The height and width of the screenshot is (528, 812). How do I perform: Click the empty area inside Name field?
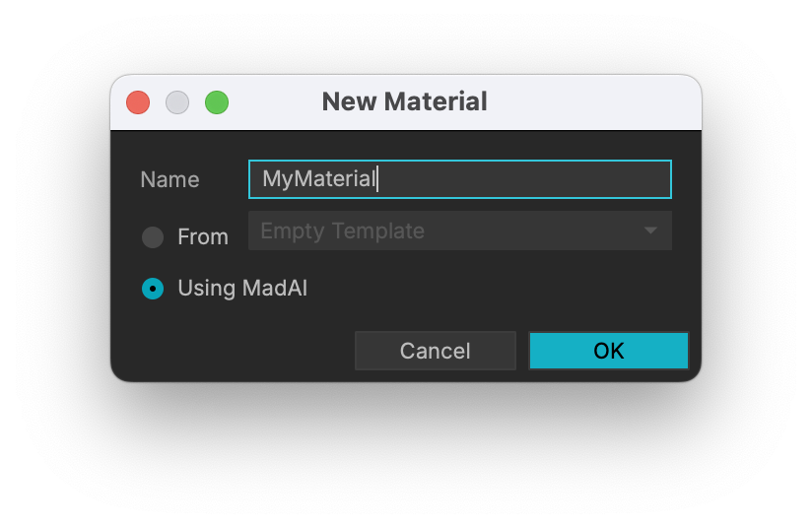[523, 179]
